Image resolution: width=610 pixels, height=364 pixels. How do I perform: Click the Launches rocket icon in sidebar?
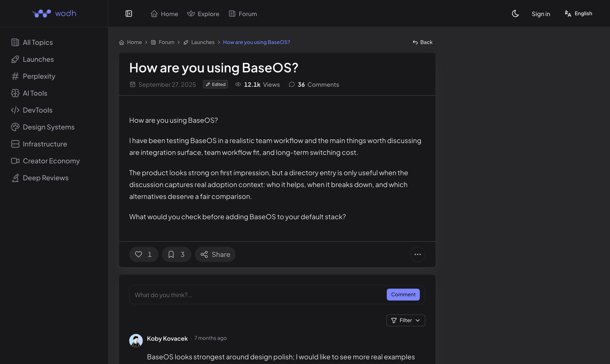(15, 59)
